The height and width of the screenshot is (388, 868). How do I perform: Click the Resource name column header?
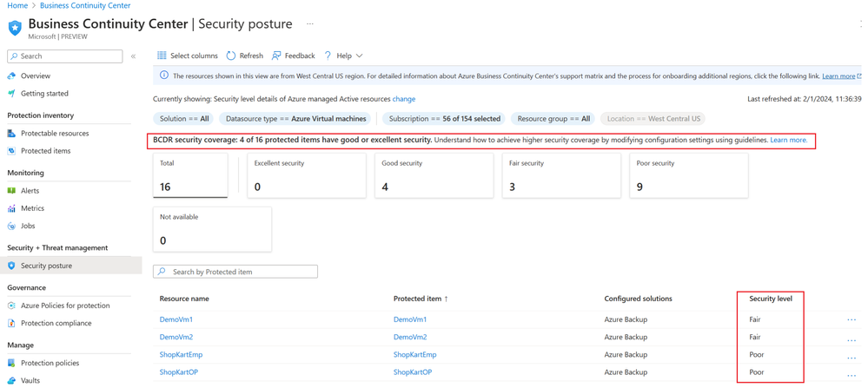184,299
